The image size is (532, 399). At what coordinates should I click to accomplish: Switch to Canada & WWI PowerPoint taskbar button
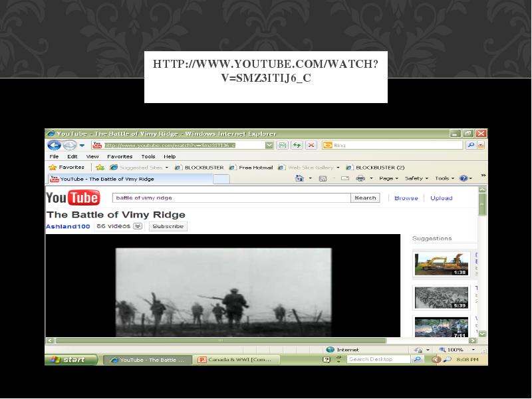237,360
